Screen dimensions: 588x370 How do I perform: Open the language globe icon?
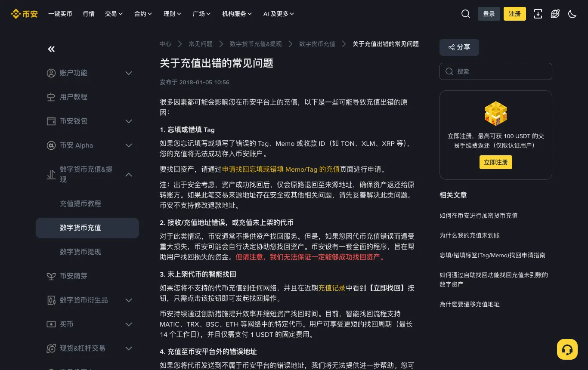click(x=555, y=14)
